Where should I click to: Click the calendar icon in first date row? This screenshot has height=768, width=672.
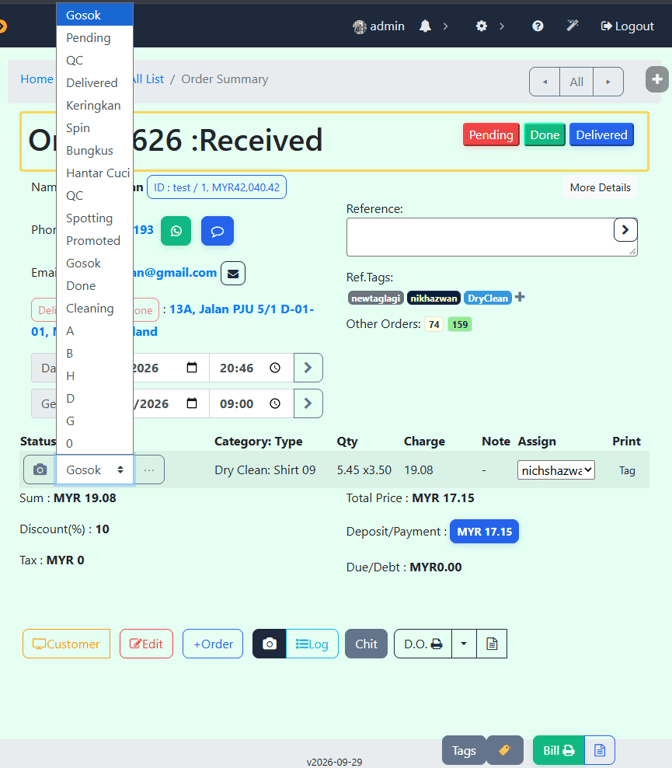pos(192,368)
